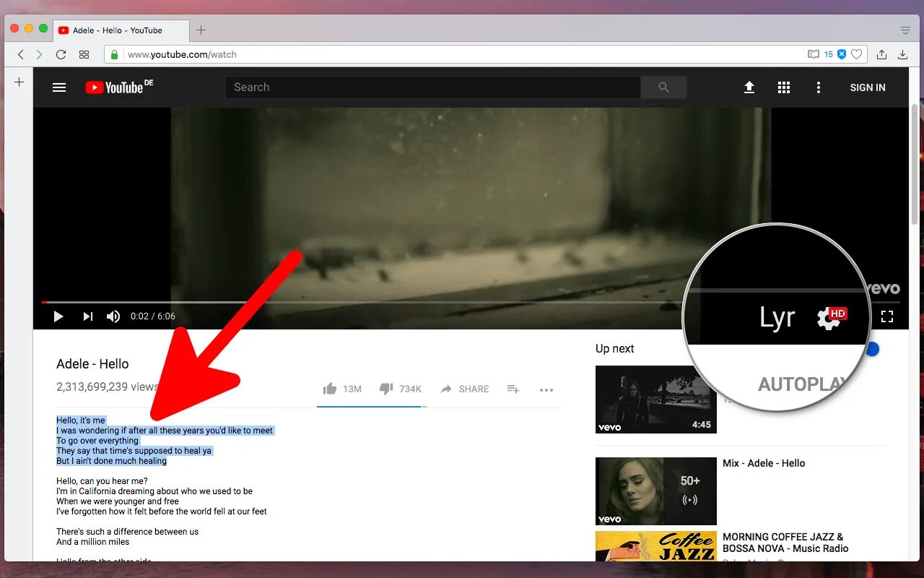Go back with the browser back arrow
Screen dimensions: 924x578
click(x=20, y=54)
